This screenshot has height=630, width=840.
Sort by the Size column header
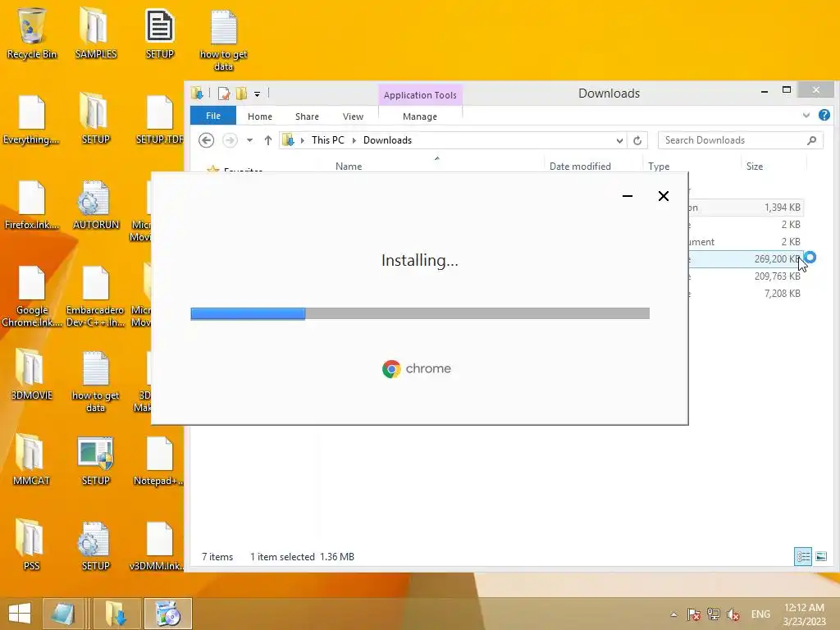(755, 167)
